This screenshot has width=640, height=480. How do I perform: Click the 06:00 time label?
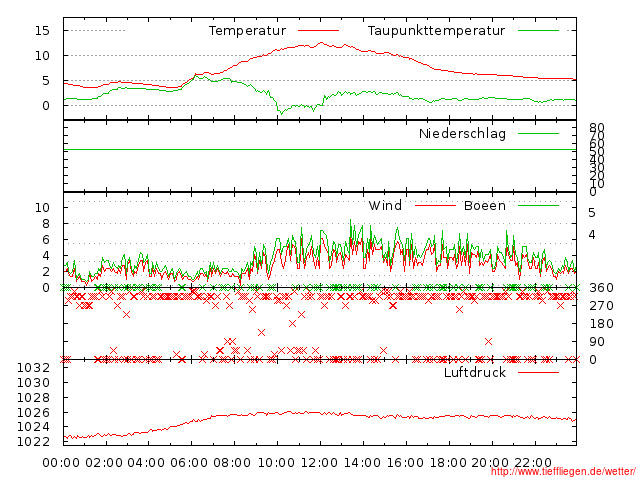pyautogui.click(x=189, y=463)
